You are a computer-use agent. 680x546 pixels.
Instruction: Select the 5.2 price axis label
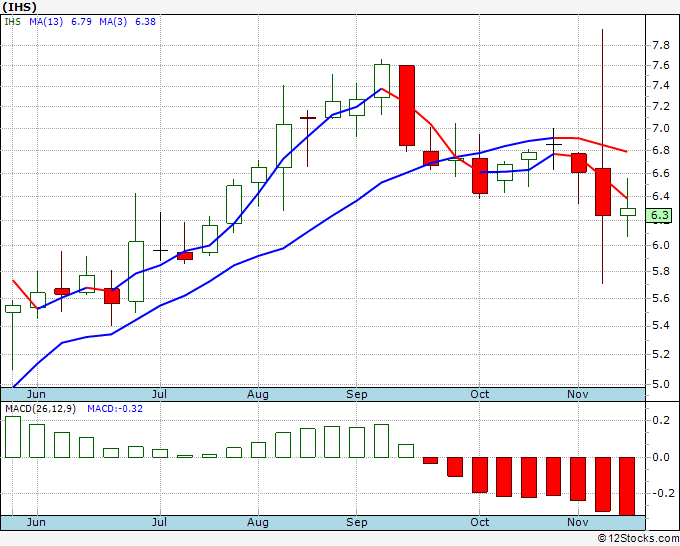coord(660,355)
